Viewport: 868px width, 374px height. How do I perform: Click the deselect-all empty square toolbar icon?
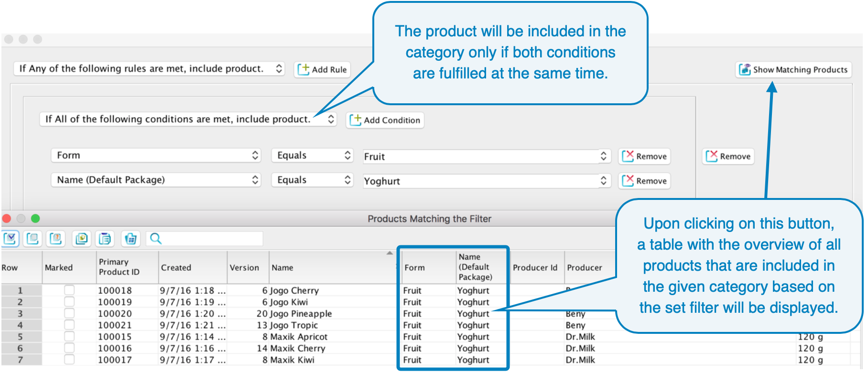click(x=33, y=238)
